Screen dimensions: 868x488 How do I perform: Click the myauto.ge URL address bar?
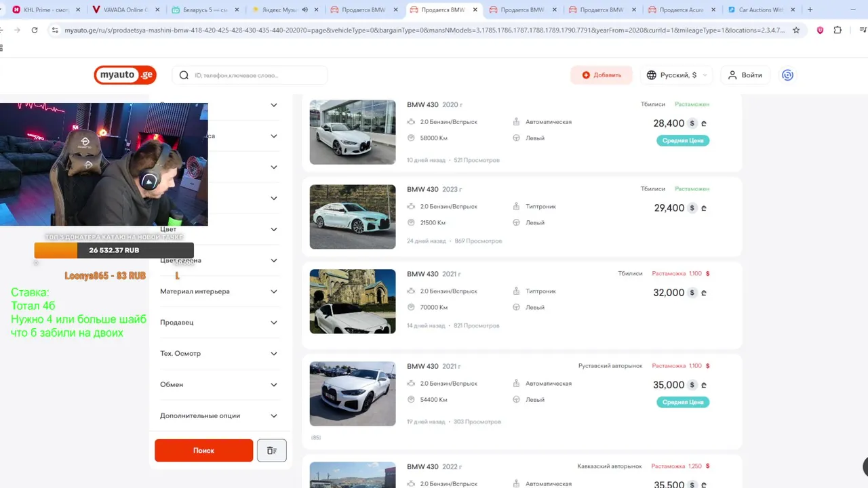tap(424, 30)
